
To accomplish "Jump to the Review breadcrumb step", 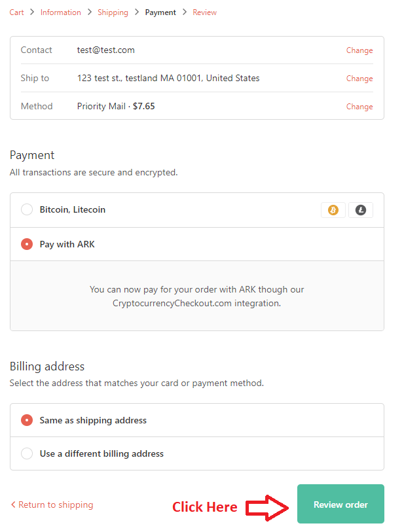I will point(204,12).
